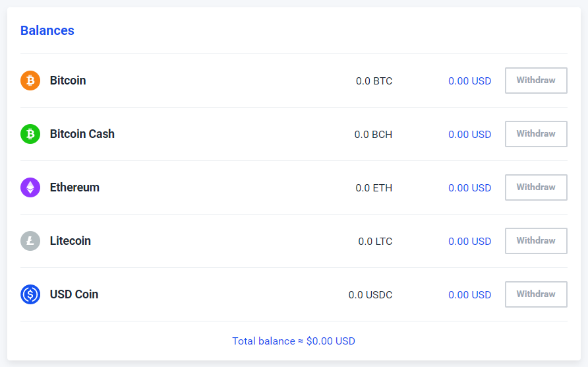Select the Ethereum currency name
Screen dimensions: 588x367
tap(74, 187)
